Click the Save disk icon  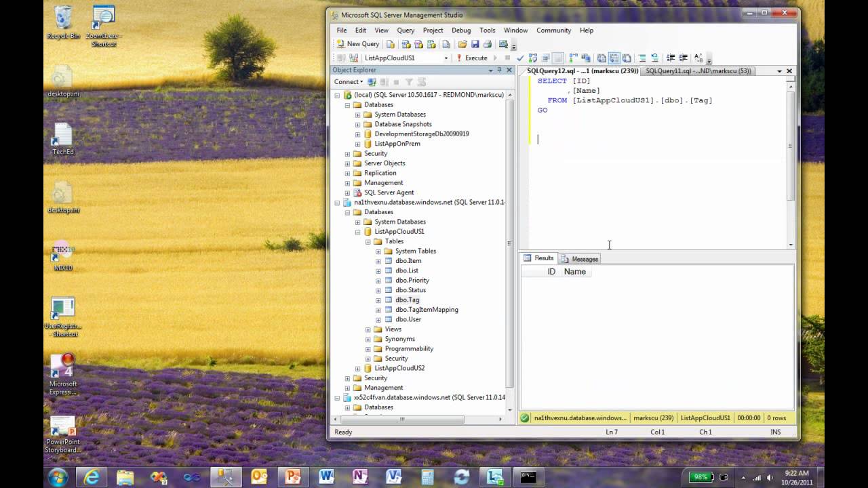[475, 44]
